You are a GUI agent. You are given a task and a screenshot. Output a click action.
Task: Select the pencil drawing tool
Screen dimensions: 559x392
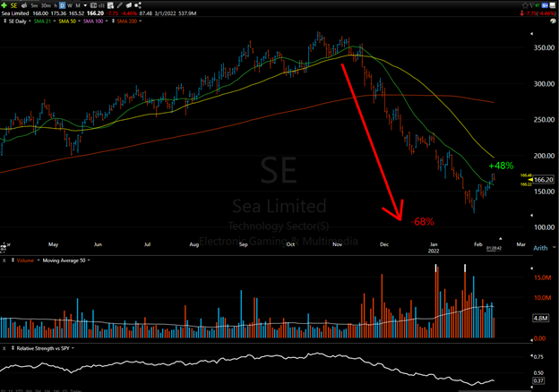coord(120,5)
